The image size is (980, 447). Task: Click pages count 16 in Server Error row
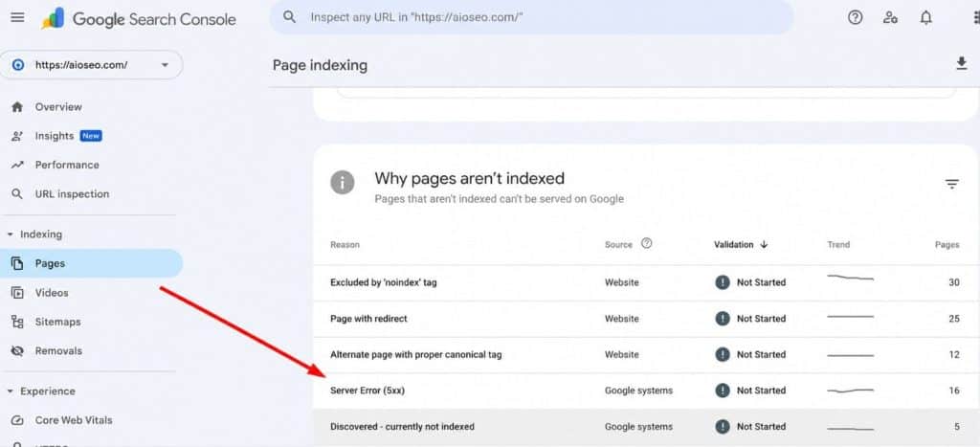click(x=954, y=391)
